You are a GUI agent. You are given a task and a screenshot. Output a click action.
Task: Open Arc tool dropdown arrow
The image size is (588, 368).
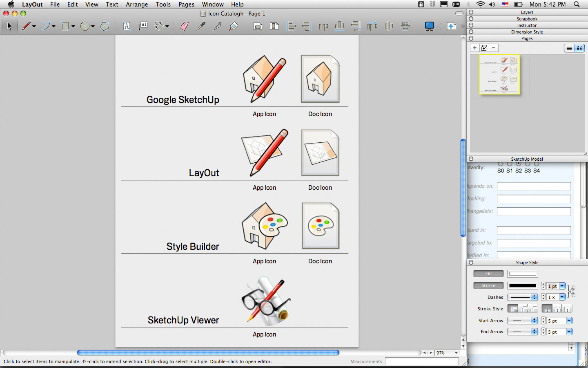tap(53, 27)
